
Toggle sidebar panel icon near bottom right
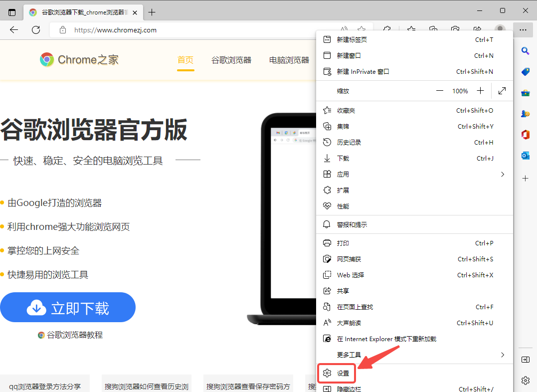(x=526, y=360)
